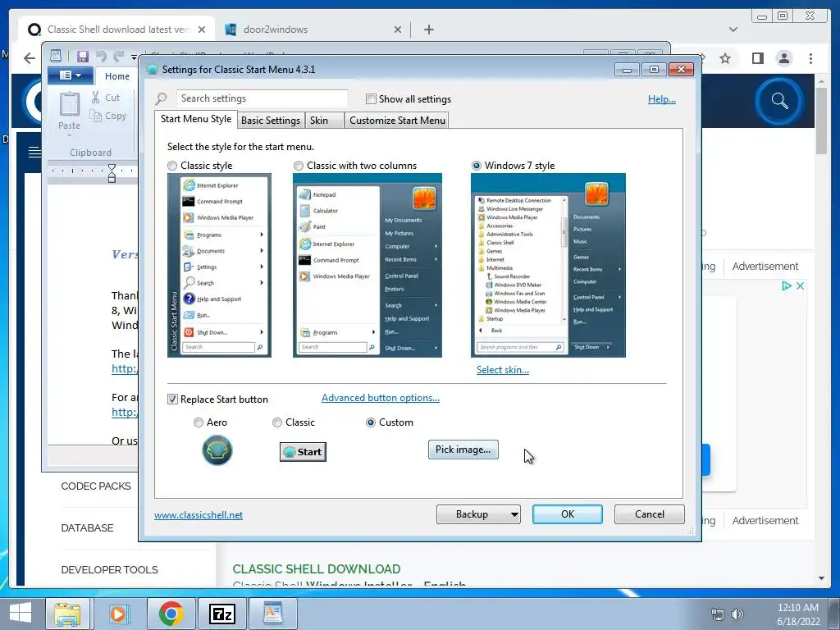Click the Classic Shell icon in the dialog title bar
Screen dimensions: 840x630
(x=152, y=70)
